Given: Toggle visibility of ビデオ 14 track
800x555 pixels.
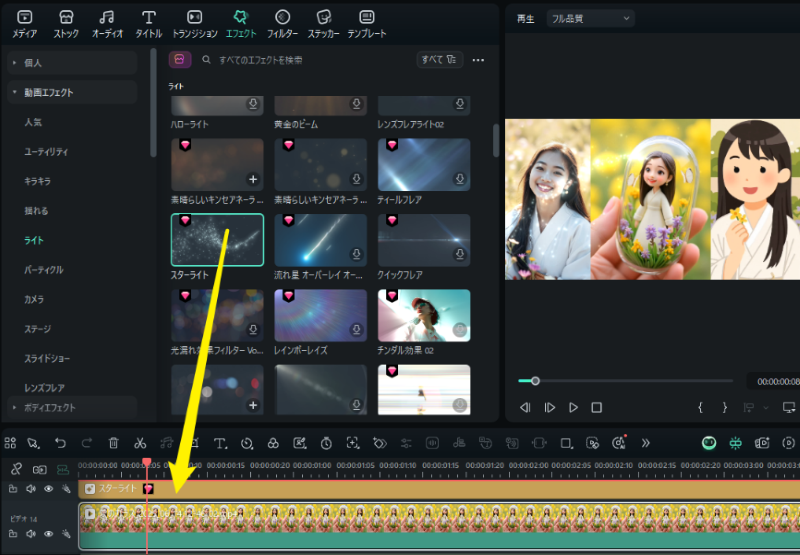Looking at the screenshot, I should tap(48, 534).
